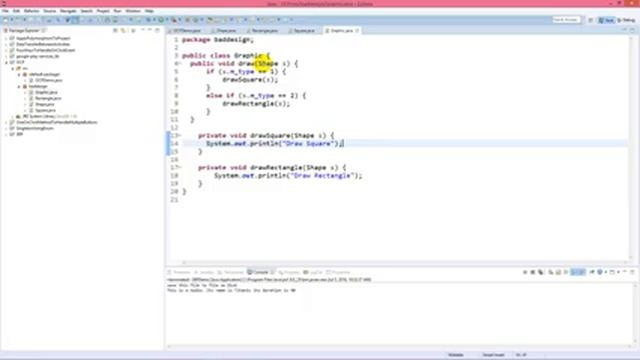Screen dimensions: 640x360
Task: Collapse the baddesign package node
Action: pyautogui.click(x=19, y=87)
